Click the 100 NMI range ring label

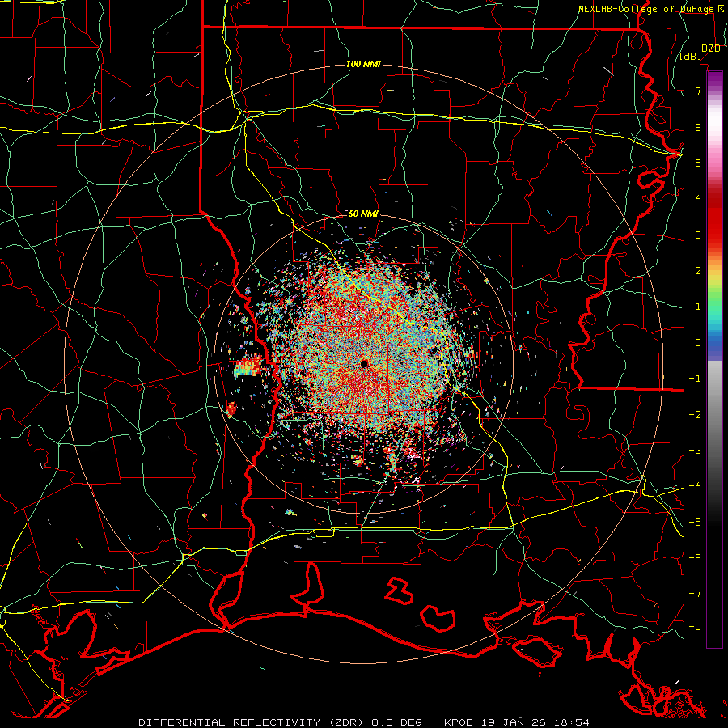click(363, 64)
